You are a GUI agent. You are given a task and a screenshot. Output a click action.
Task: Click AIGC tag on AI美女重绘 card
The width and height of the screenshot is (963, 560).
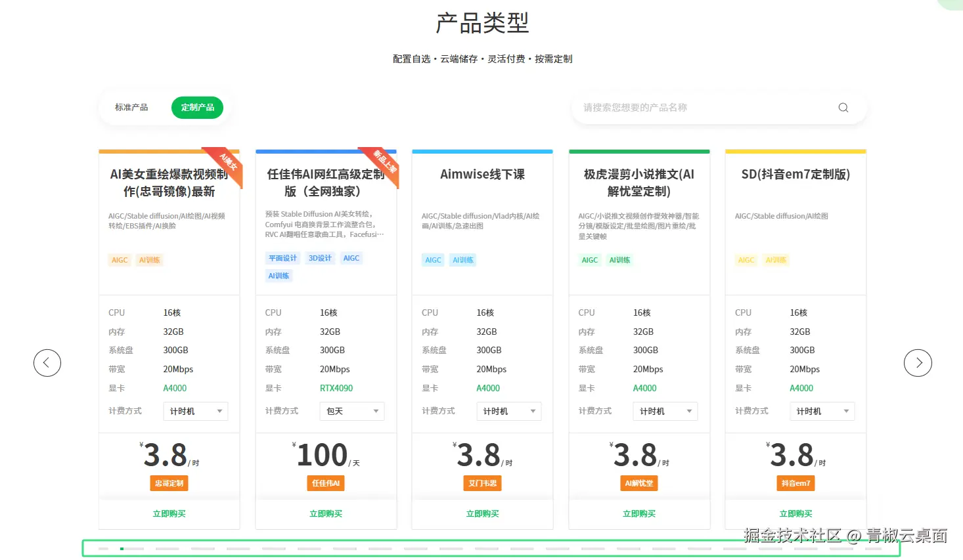(120, 260)
